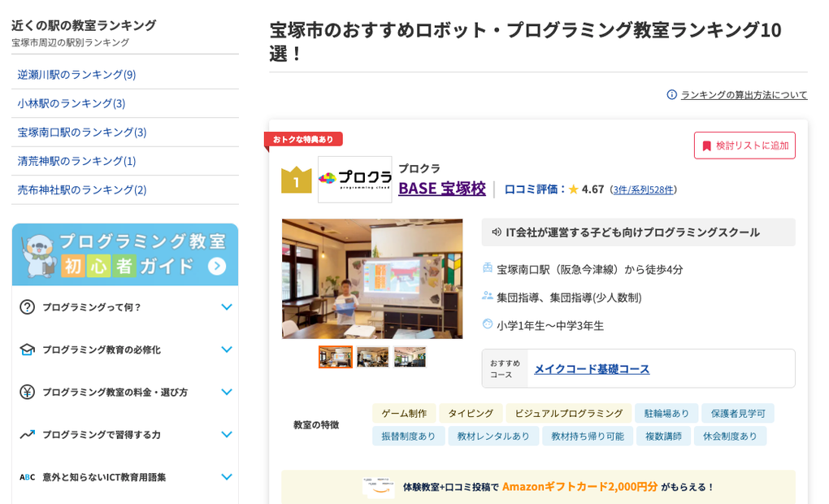The image size is (829, 504).
Task: Click the 宝塚市周辺の駅別ランキング subtitle
Action: (x=71, y=42)
